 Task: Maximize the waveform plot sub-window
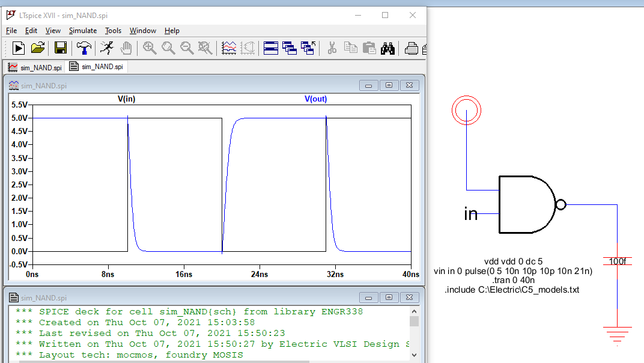click(389, 85)
